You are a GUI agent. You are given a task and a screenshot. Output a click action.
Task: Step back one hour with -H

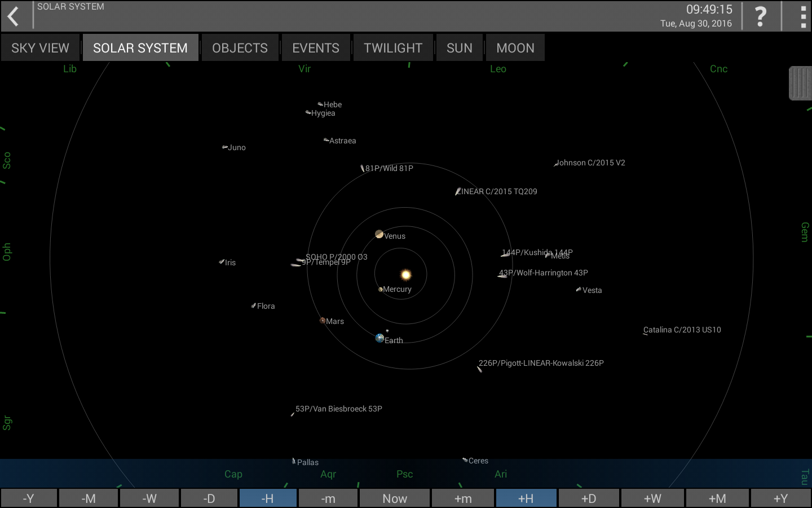[268, 498]
